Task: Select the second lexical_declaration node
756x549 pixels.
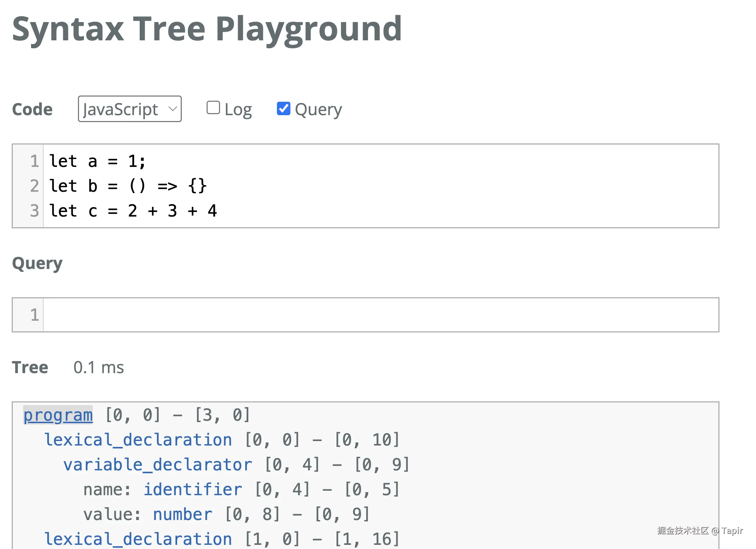Action: pyautogui.click(x=138, y=539)
